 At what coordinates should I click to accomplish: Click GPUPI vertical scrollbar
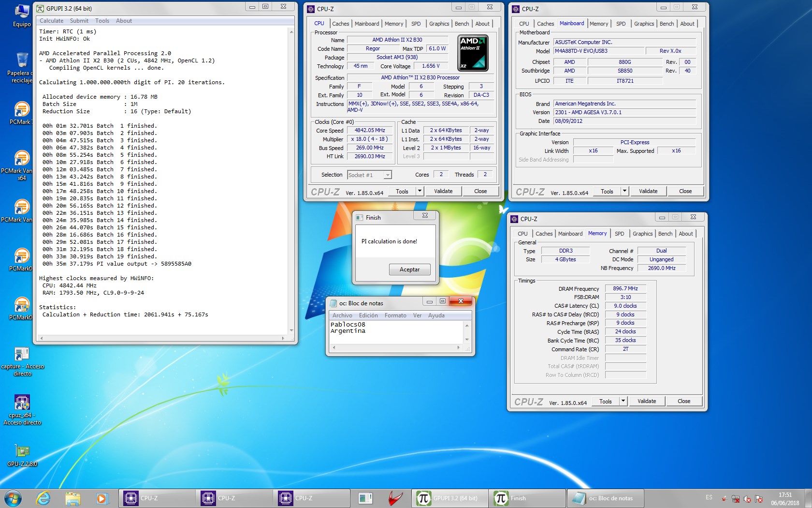pos(291,181)
